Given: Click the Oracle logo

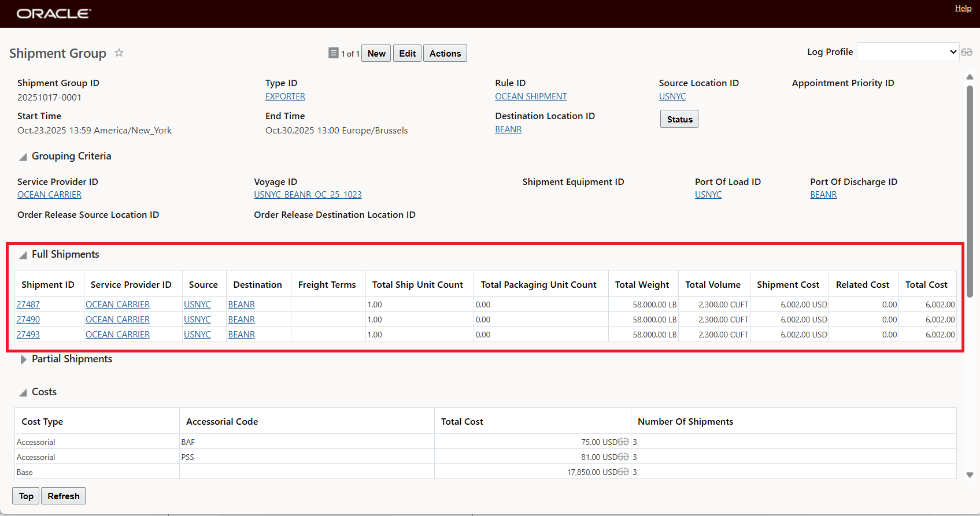Looking at the screenshot, I should click(x=54, y=14).
